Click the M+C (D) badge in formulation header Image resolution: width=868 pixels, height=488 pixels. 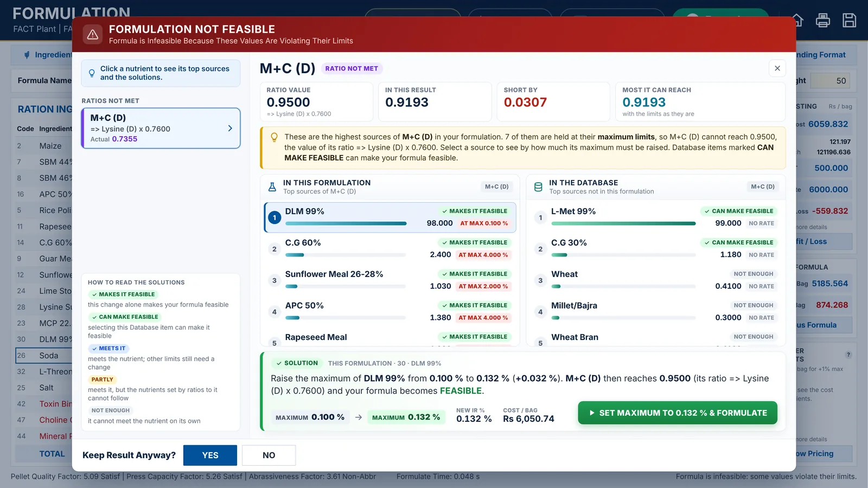[496, 187]
